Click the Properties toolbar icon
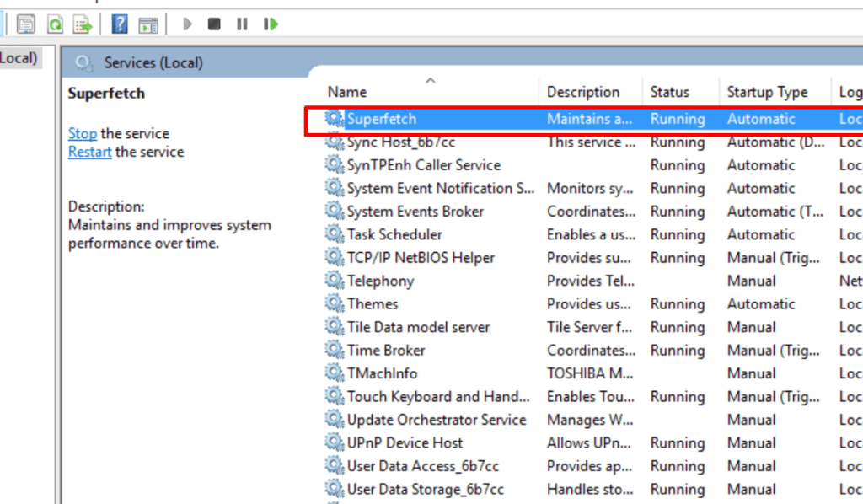 tap(26, 24)
